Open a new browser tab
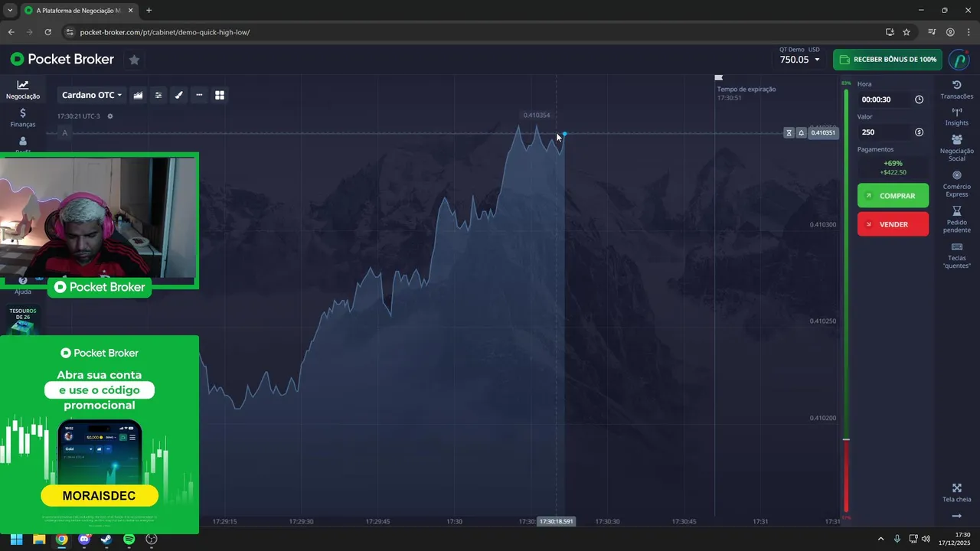The width and height of the screenshot is (980, 551). coord(149,11)
